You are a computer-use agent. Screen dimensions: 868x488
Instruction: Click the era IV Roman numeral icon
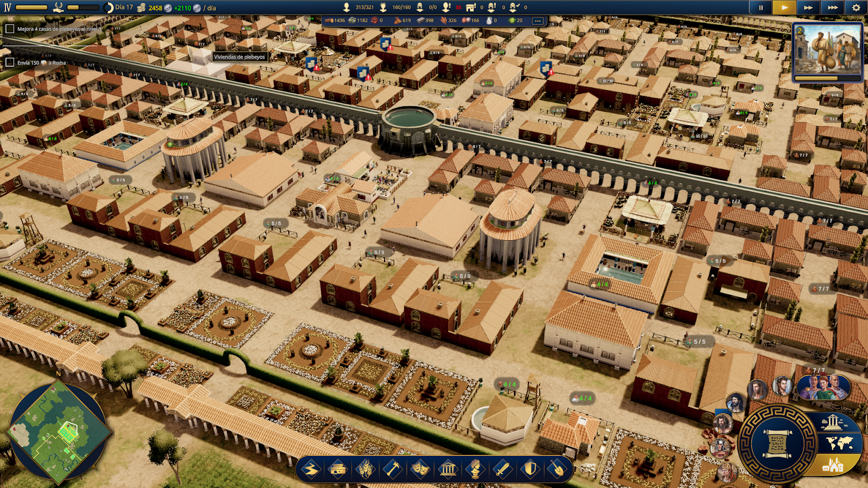point(7,8)
